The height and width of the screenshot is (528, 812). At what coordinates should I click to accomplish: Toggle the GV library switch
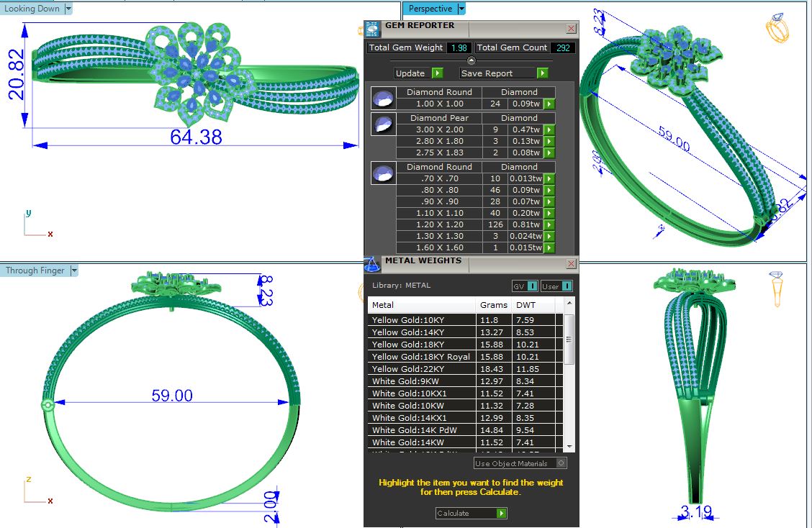(525, 286)
